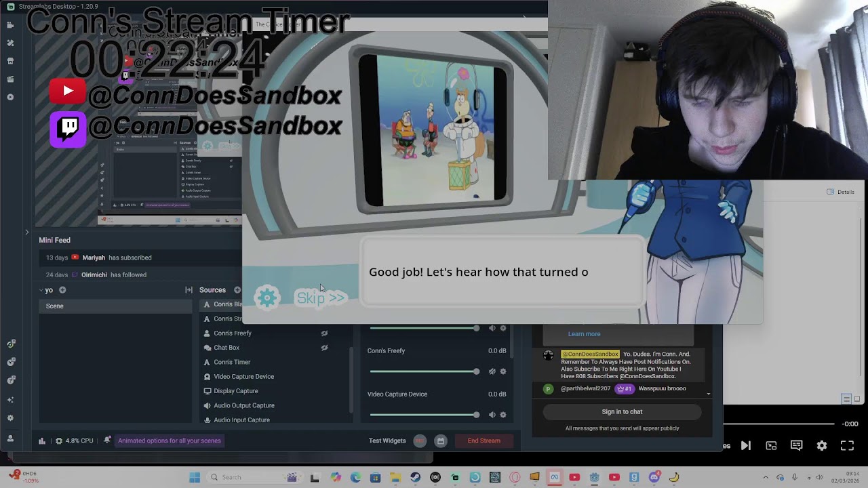Select the Scene item in scenes list
Screen dimensions: 868x488
point(115,306)
